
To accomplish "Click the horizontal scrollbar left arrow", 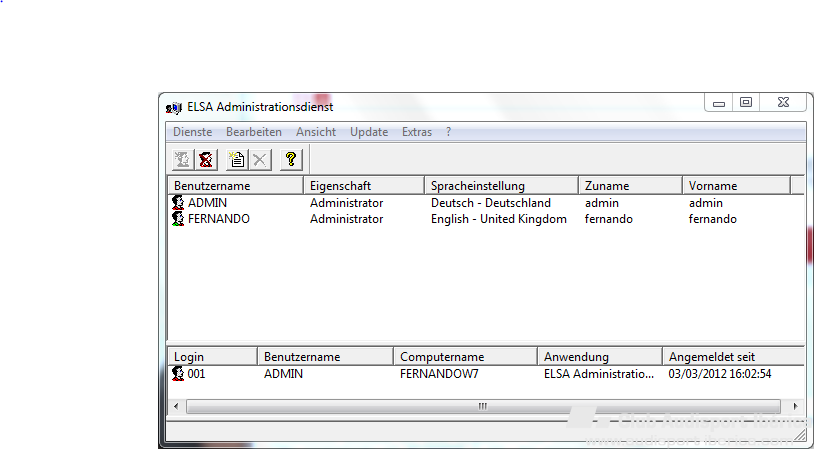I will click(x=176, y=406).
